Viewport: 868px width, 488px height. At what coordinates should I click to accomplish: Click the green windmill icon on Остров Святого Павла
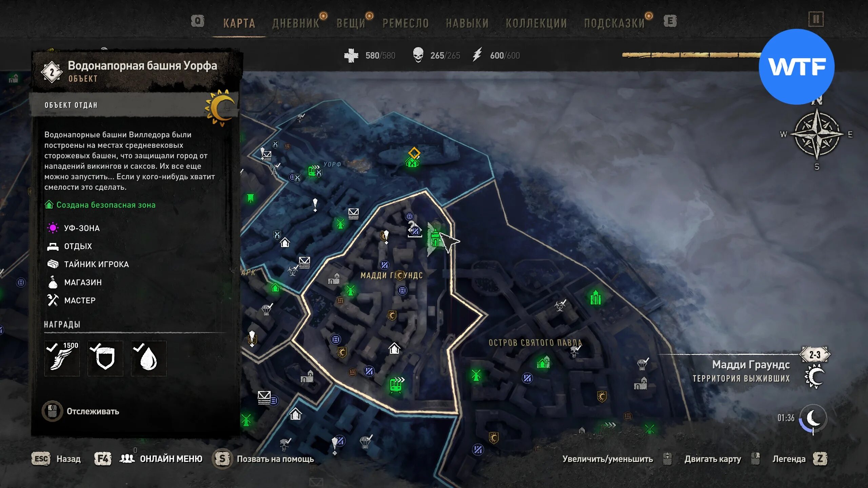click(476, 375)
